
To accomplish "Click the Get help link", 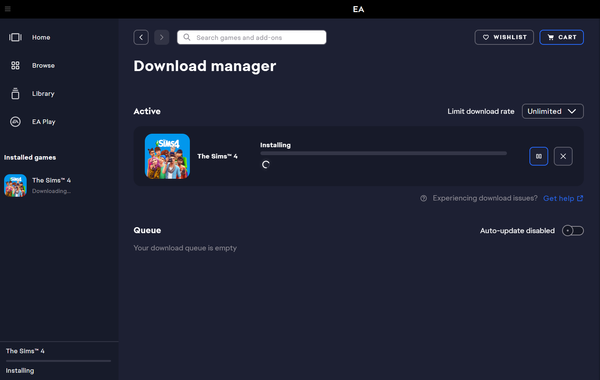I will coord(563,198).
